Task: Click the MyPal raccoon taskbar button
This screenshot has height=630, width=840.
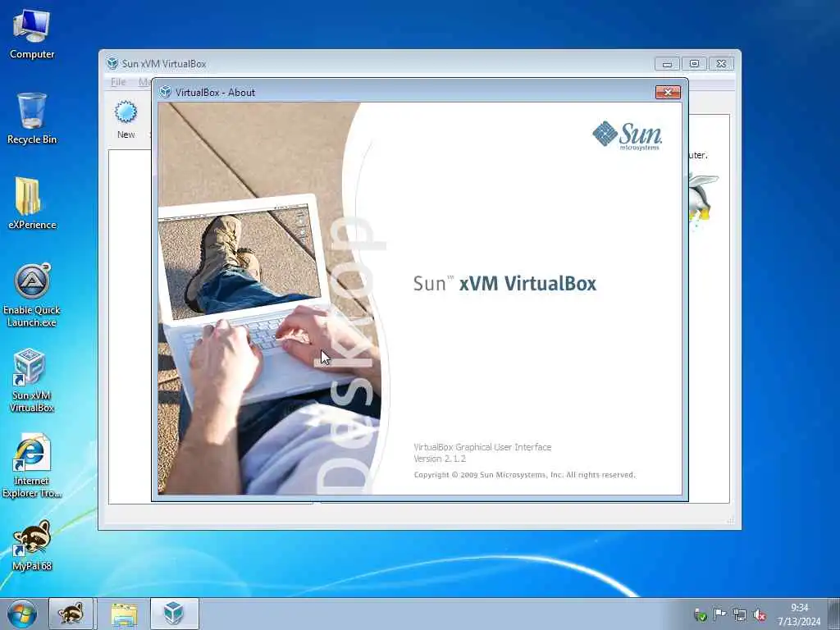Action: coord(71,614)
